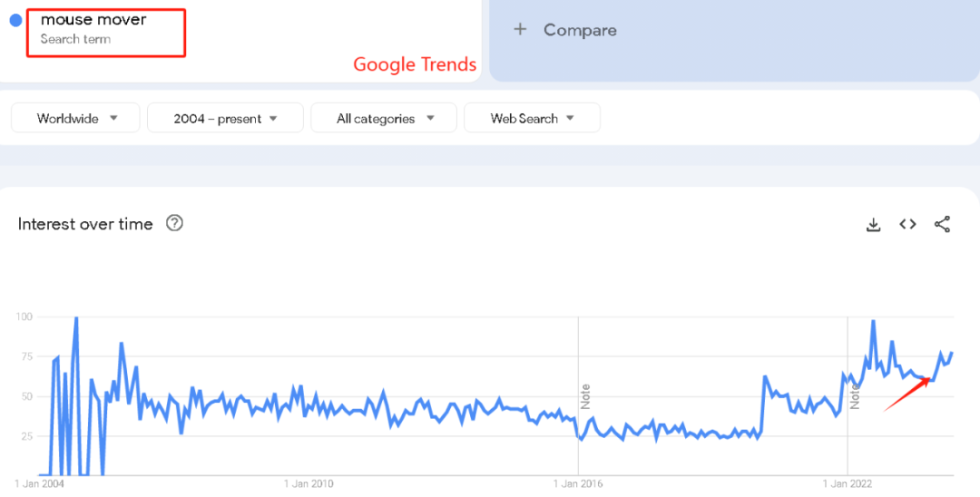Screen dimensions: 980x497
Task: Open the Note marker near 2022
Action: 854,395
